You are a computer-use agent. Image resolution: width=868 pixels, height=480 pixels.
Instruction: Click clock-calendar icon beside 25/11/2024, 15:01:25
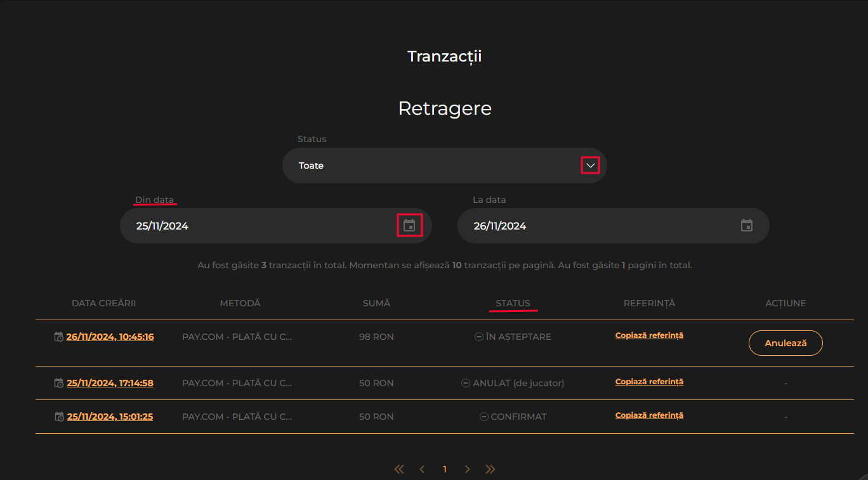point(58,417)
